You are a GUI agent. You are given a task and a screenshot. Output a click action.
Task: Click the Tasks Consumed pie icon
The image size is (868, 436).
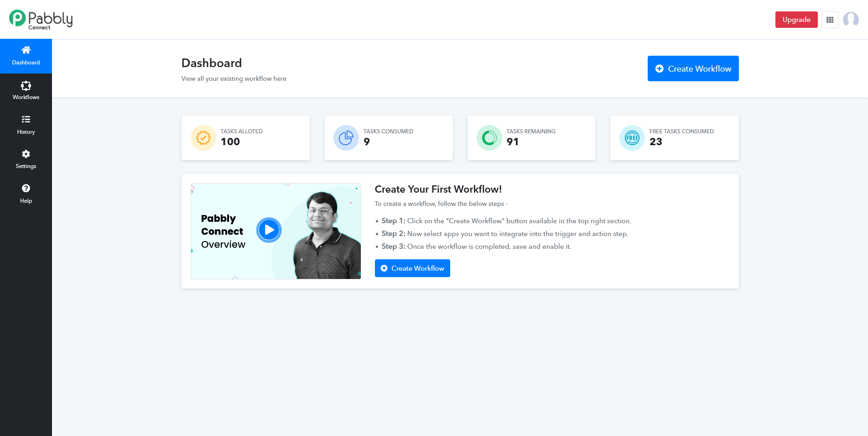346,138
